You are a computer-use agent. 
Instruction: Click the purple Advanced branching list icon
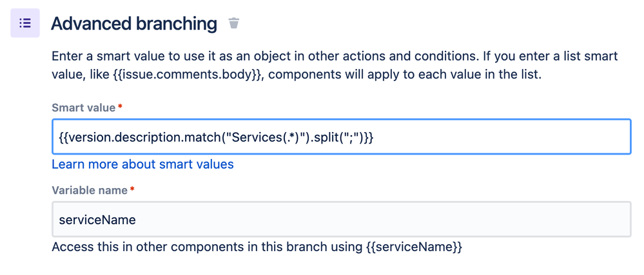click(25, 23)
